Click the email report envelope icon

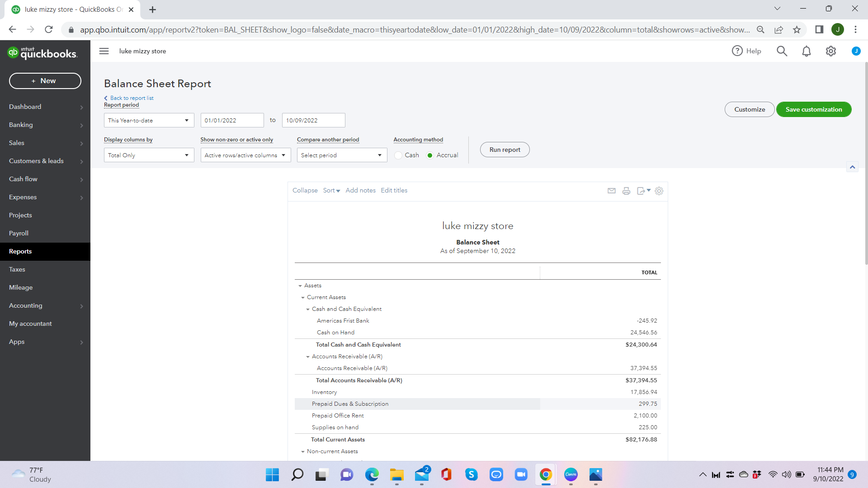(x=612, y=191)
